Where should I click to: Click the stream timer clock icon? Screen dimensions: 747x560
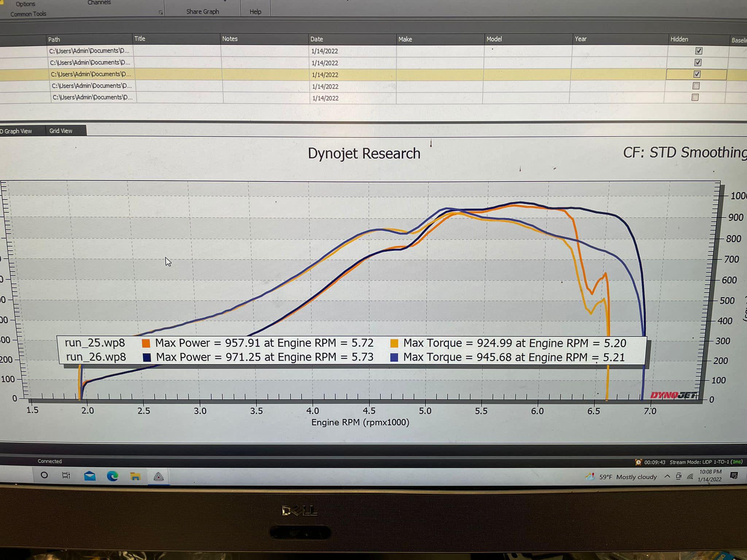(x=638, y=462)
